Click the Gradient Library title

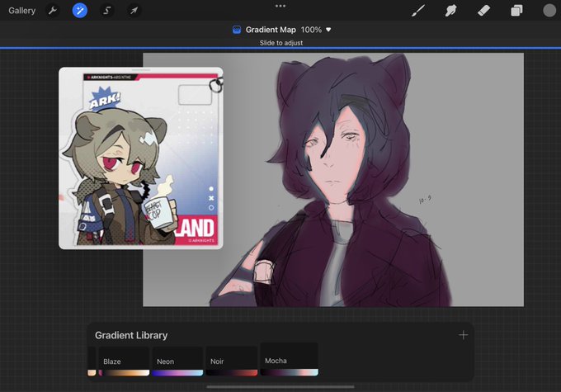tap(131, 335)
